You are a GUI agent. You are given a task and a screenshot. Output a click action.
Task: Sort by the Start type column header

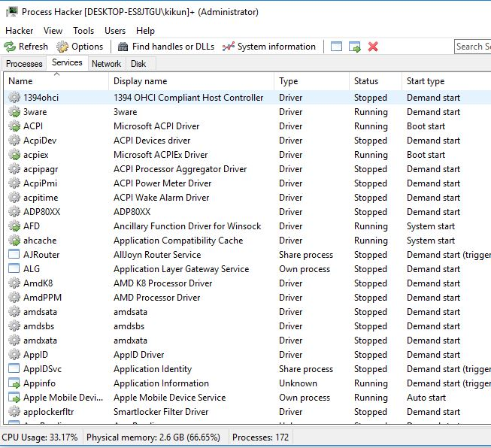[446, 81]
